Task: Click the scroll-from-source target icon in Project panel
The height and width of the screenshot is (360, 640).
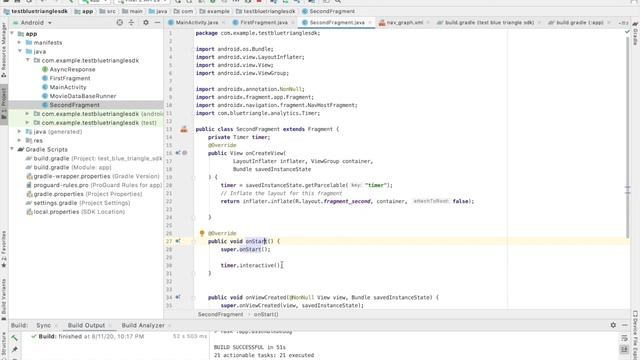Action: tap(120, 22)
